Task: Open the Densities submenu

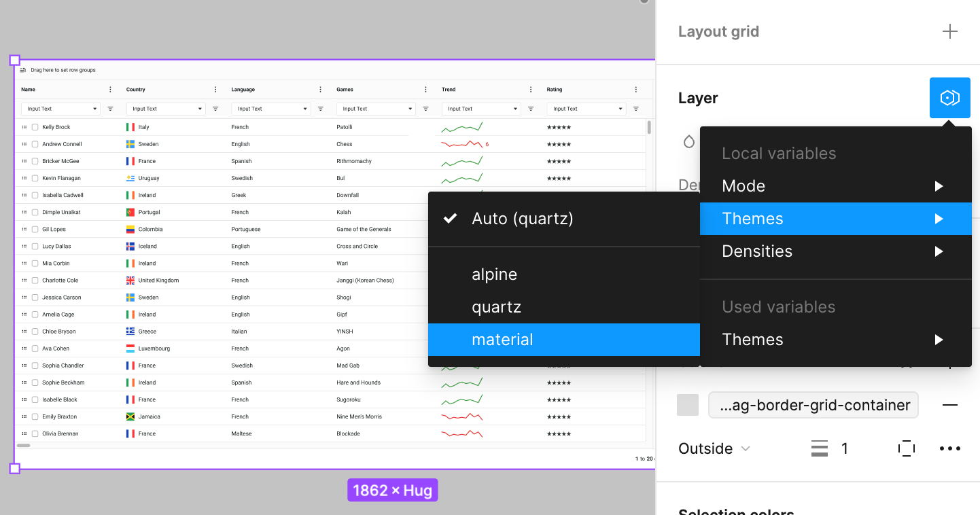Action: 836,251
